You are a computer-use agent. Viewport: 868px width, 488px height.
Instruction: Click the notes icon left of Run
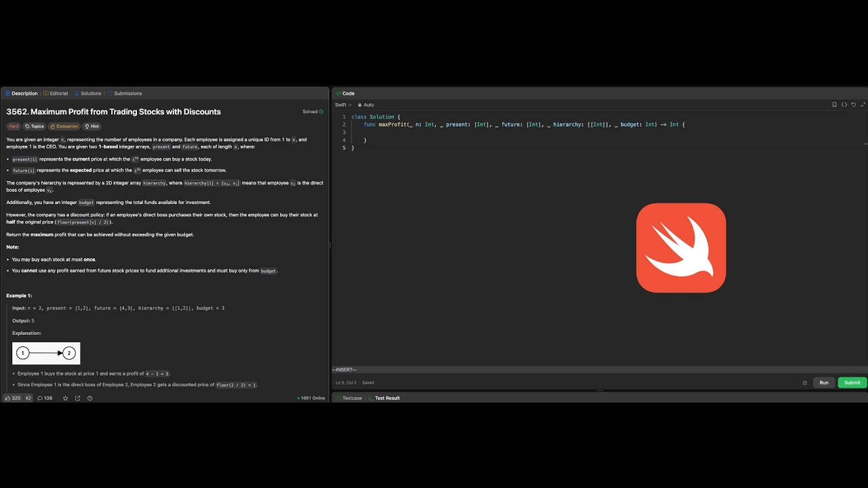[805, 383]
